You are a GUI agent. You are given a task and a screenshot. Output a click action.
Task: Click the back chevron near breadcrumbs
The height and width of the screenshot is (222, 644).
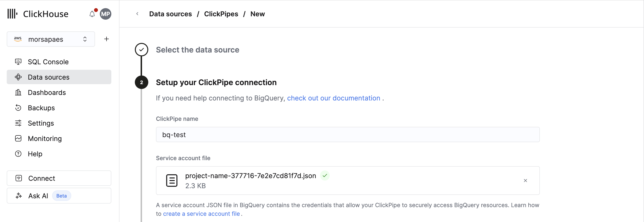click(137, 14)
